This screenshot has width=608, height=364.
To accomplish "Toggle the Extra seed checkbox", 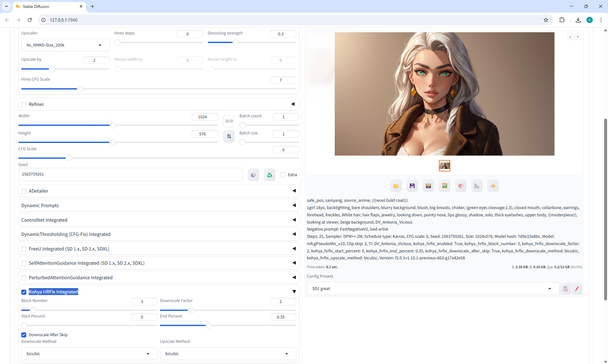I will pos(283,175).
